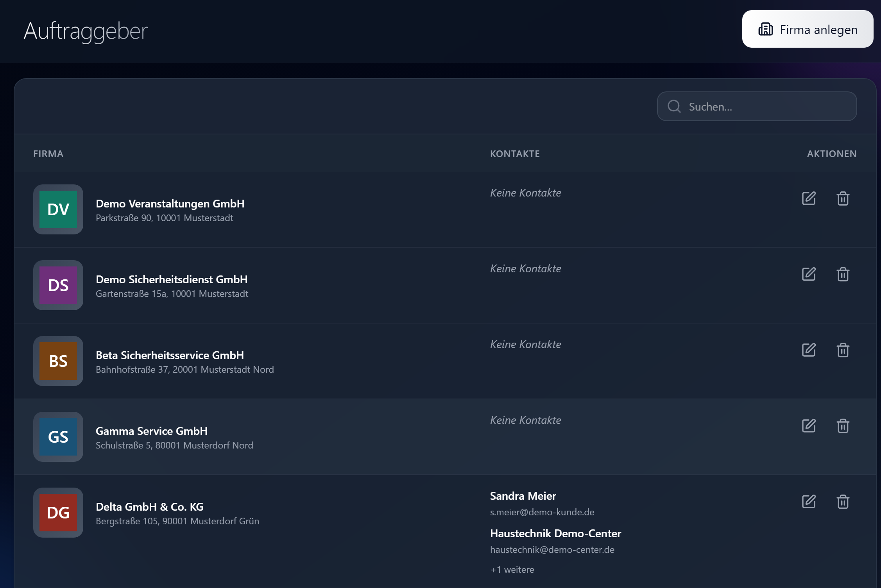This screenshot has width=881, height=588.
Task: Click address Parkstraße 90, 10001 Musterstadt
Action: coord(165,218)
